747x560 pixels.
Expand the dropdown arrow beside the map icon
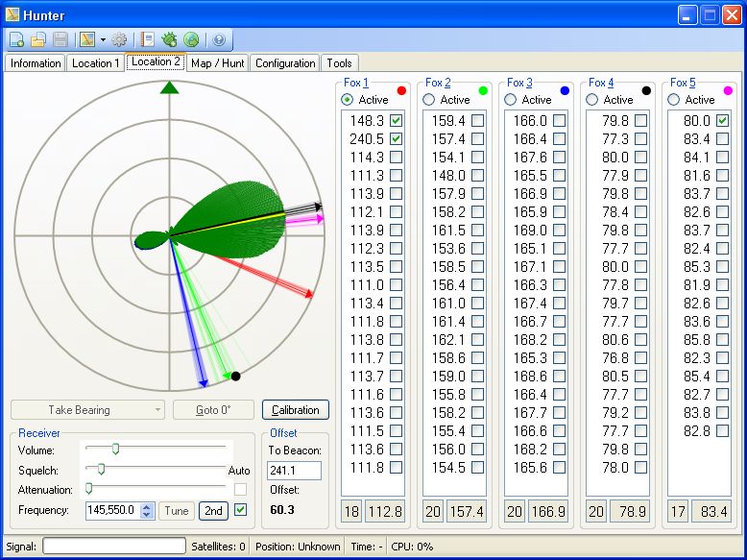coord(102,40)
